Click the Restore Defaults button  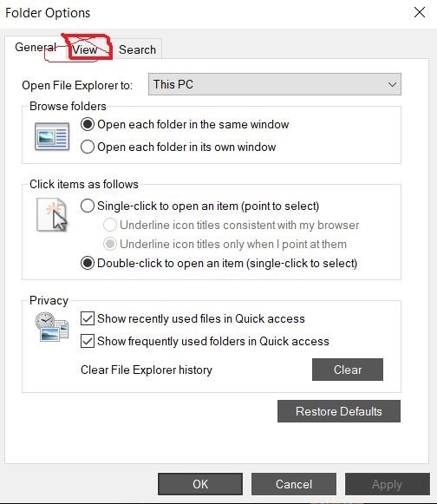(x=339, y=411)
